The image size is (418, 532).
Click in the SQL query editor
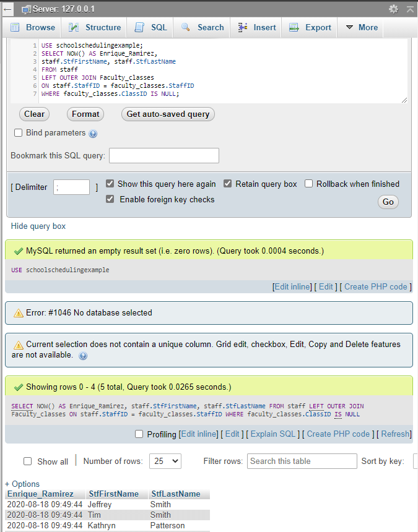coord(209,71)
